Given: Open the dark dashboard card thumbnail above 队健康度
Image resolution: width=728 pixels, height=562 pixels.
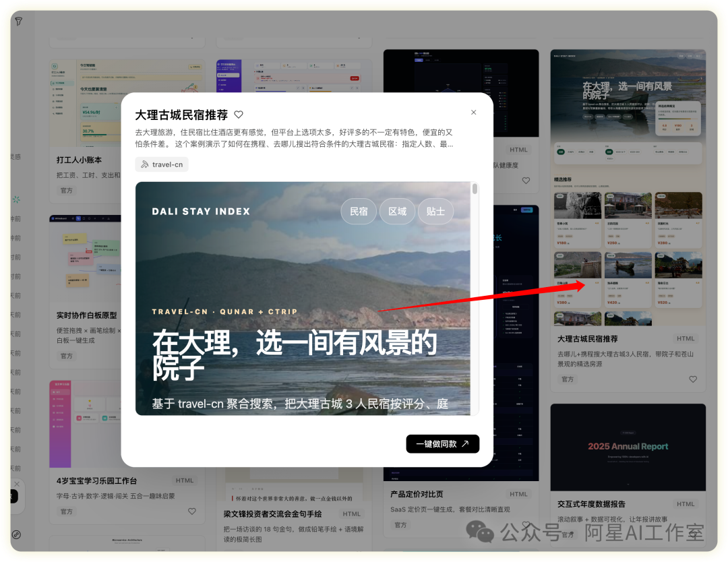Looking at the screenshot, I should pos(461,93).
